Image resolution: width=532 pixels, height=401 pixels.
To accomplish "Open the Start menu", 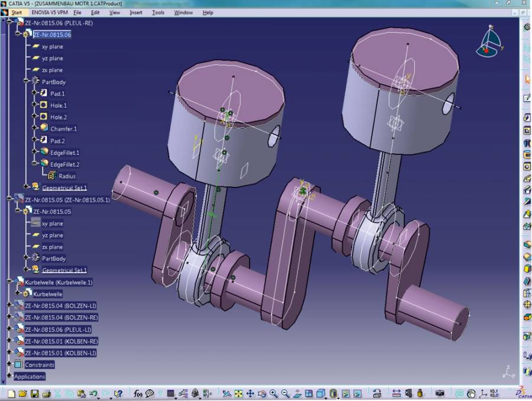I will pos(17,12).
